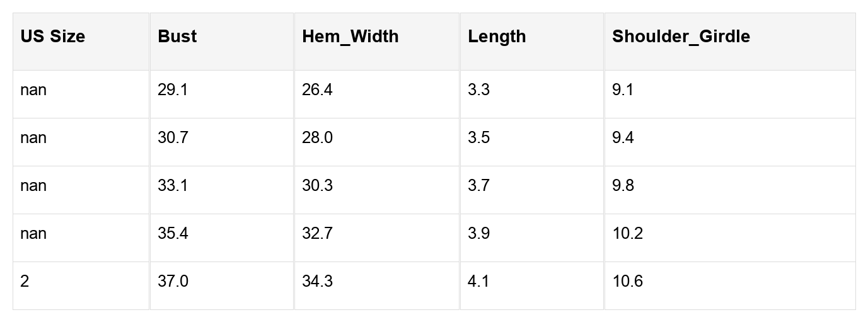Select the Bust value 29.1
The height and width of the screenshot is (322, 868).
(x=173, y=90)
